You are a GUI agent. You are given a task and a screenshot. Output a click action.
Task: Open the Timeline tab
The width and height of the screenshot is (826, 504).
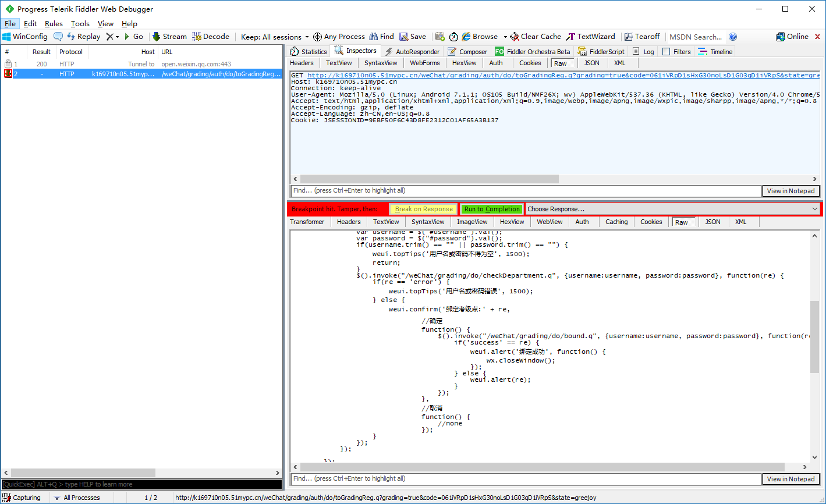click(x=715, y=52)
